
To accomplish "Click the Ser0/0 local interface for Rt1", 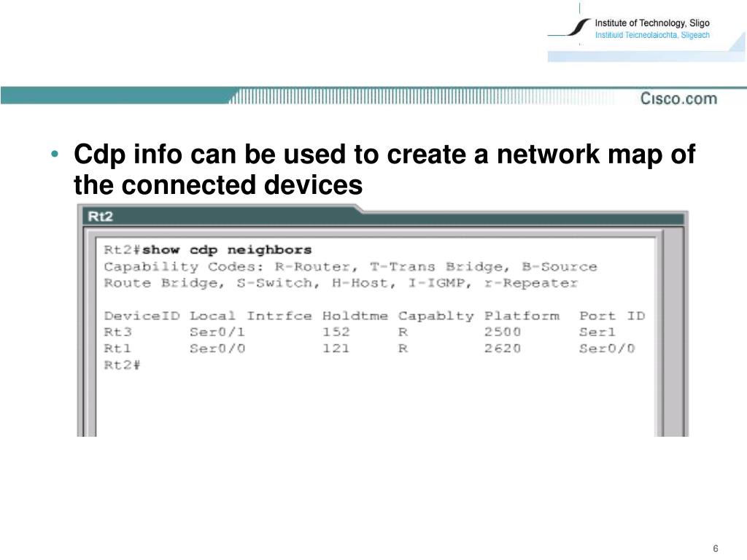I will [217, 349].
